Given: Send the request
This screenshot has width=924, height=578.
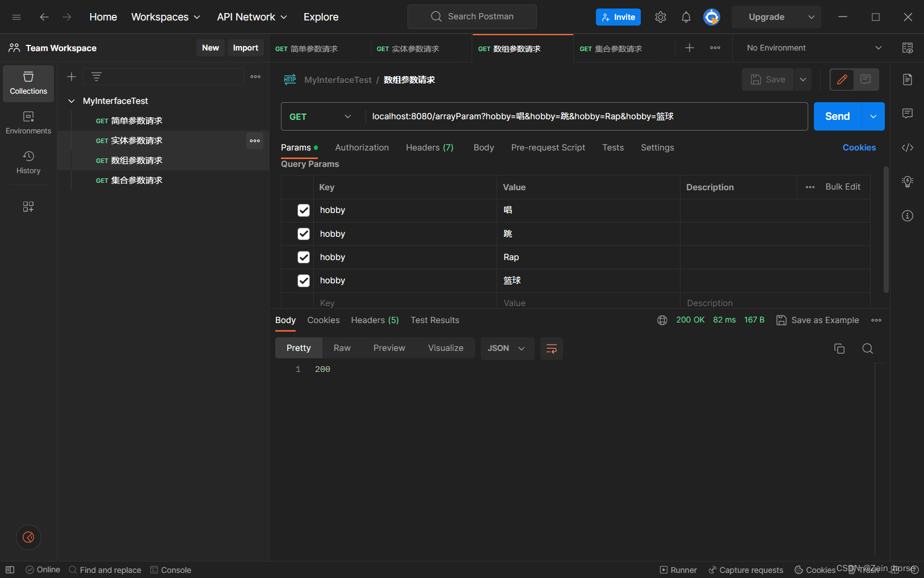Looking at the screenshot, I should point(838,116).
